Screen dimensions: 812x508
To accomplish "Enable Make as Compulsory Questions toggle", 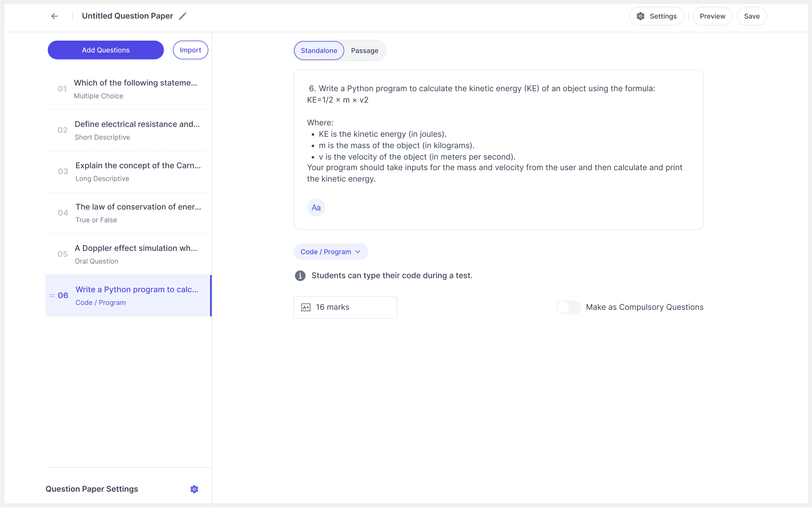I will 568,307.
